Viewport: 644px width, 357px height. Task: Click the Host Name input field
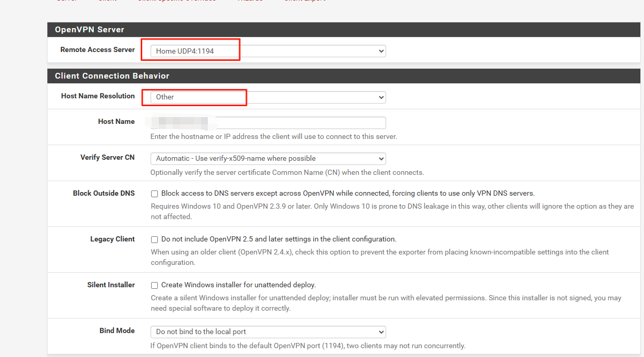click(x=268, y=123)
